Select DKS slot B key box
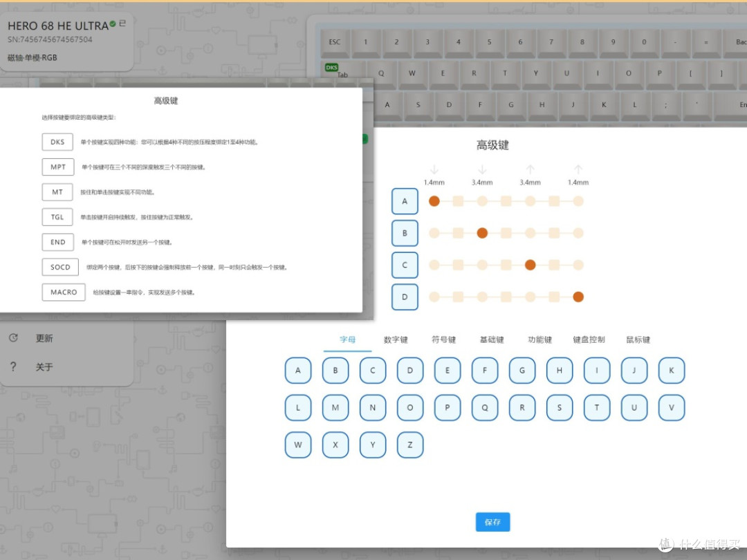The height and width of the screenshot is (560, 747). click(405, 233)
